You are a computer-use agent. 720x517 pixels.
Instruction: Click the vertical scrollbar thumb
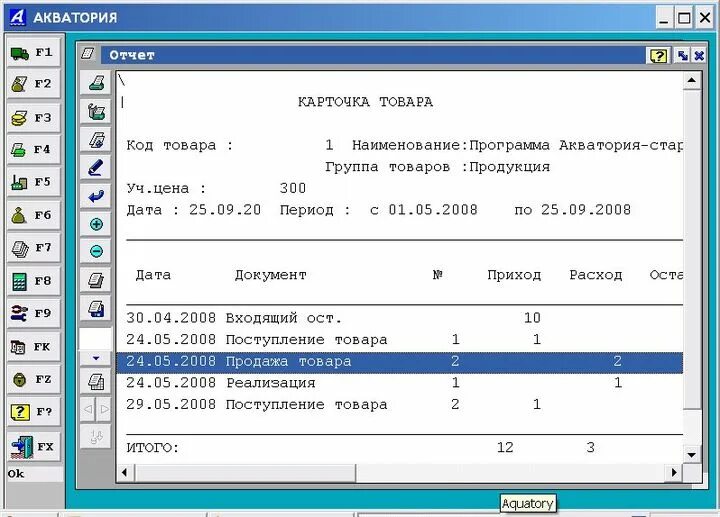coord(692,249)
